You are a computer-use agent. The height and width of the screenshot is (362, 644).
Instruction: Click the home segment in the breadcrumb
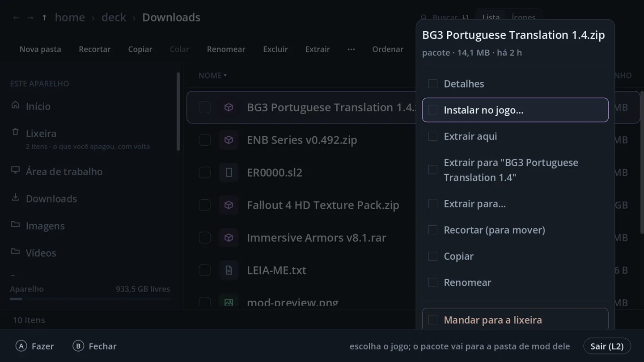coord(70,17)
